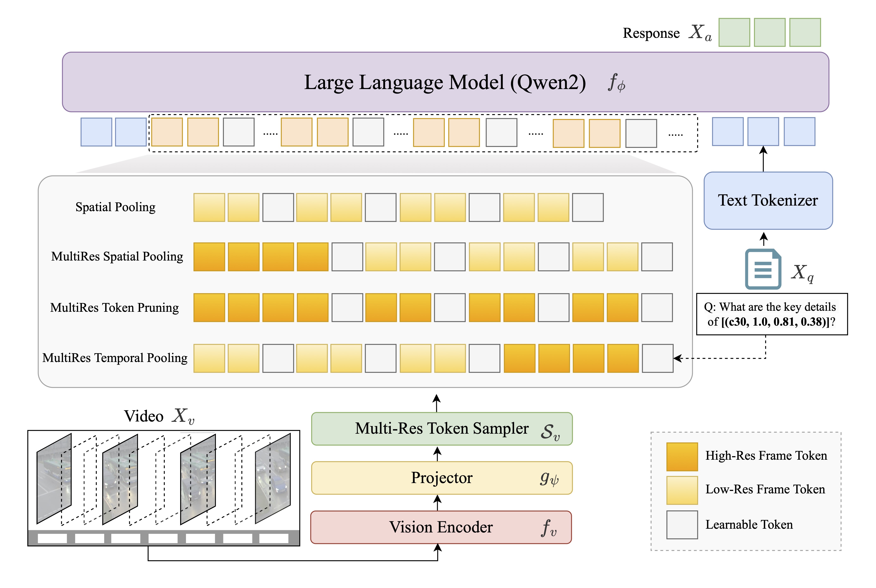The height and width of the screenshot is (588, 876).
Task: Click the Spatial Pooling row label
Action: pyautogui.click(x=115, y=207)
